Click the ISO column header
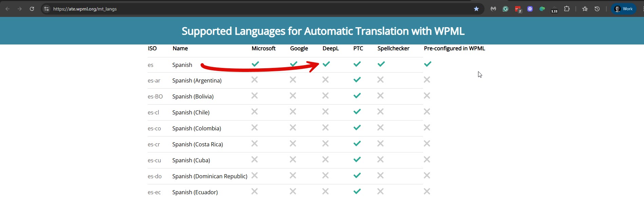 pos(152,49)
